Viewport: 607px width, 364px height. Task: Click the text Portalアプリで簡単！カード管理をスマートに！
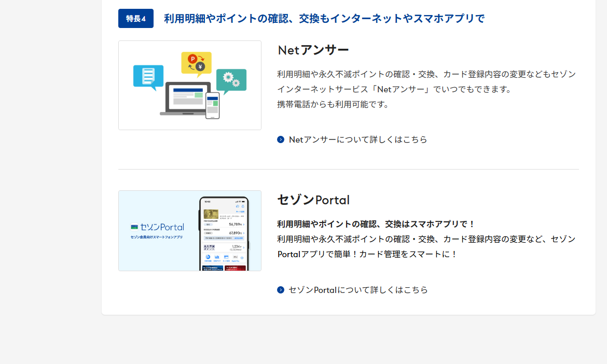(367, 254)
